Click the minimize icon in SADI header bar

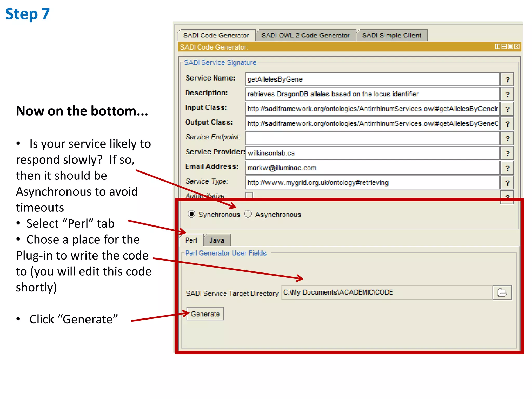[504, 46]
